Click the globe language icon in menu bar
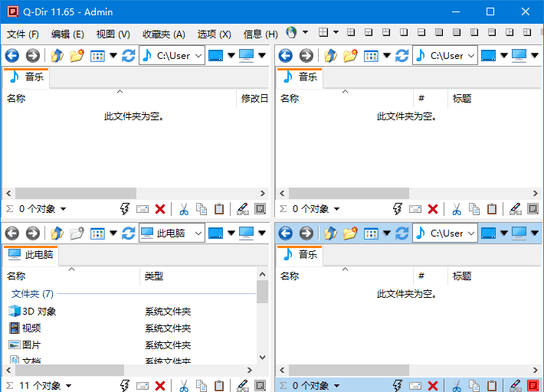544x392 pixels. [291, 33]
